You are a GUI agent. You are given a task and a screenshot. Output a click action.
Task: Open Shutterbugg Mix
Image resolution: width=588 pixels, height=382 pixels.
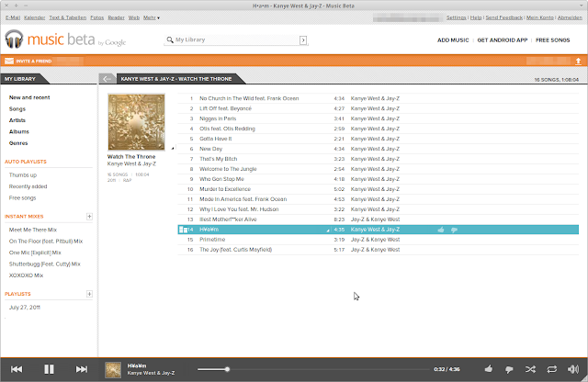(x=45, y=264)
